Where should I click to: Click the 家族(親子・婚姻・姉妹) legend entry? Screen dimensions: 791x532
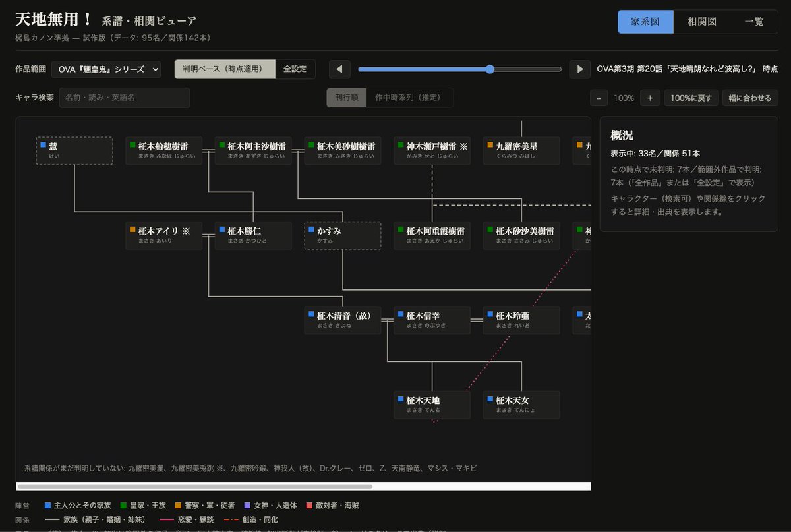coord(97,519)
